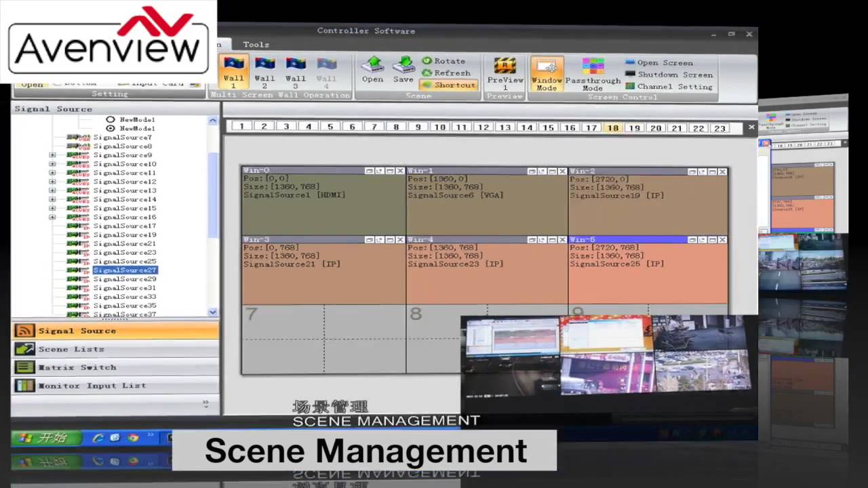Select the unselected NewMode1 radio button
Viewport: 868px width, 488px height.
pyautogui.click(x=111, y=119)
